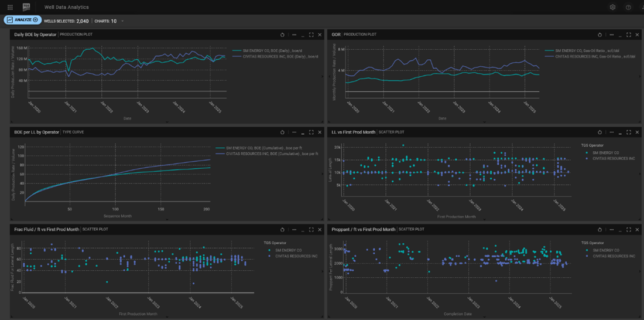Open the help question mark icon
Viewport: 644px width, 320px height.
click(628, 7)
